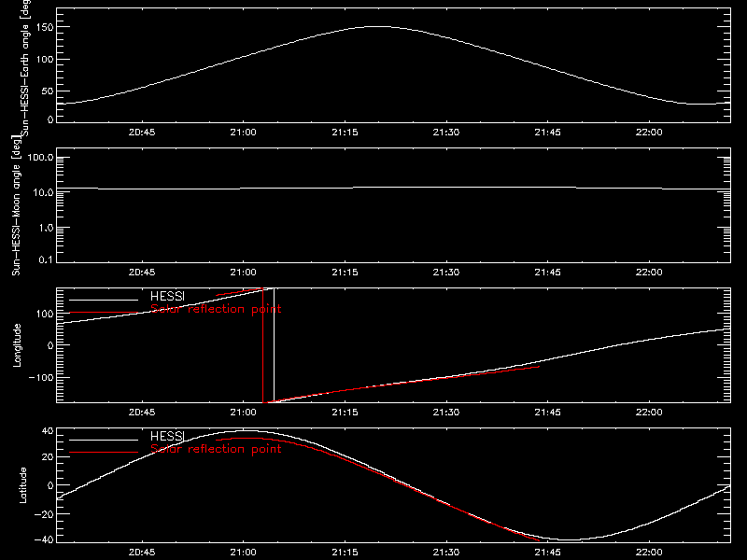
Task: Select 20:45 time label under Latitude plot
Action: pyautogui.click(x=142, y=553)
